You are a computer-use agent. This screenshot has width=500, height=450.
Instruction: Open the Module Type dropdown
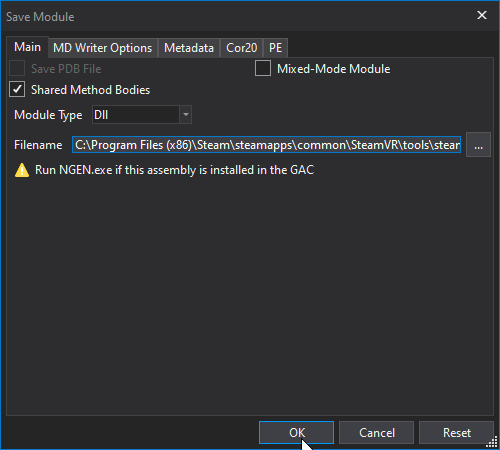[x=142, y=115]
